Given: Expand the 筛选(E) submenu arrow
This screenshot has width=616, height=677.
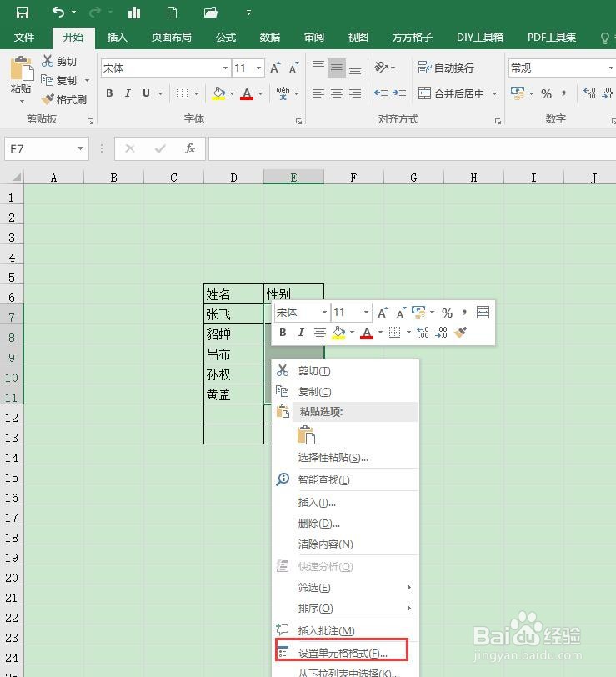Looking at the screenshot, I should (408, 587).
